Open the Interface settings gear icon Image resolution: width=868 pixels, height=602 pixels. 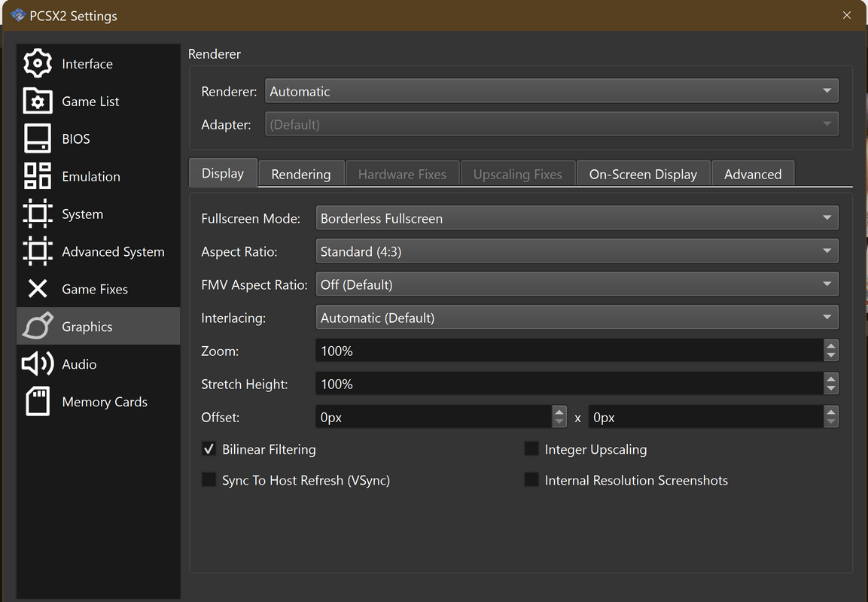pyautogui.click(x=38, y=64)
